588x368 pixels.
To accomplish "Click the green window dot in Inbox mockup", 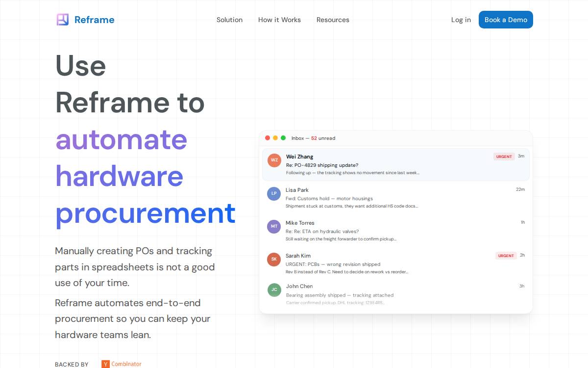I will click(283, 138).
